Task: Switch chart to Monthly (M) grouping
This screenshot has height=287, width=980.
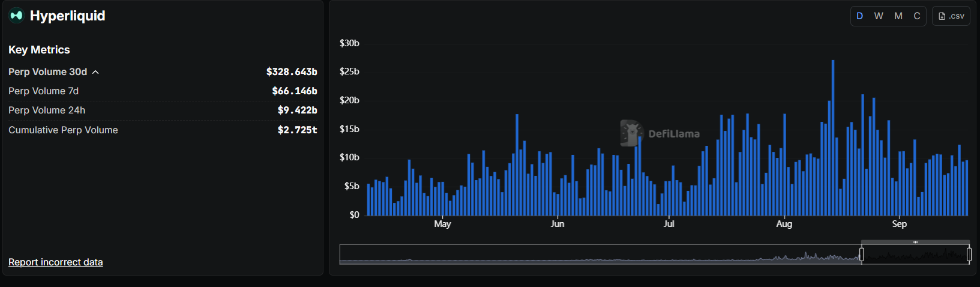Action: [898, 16]
